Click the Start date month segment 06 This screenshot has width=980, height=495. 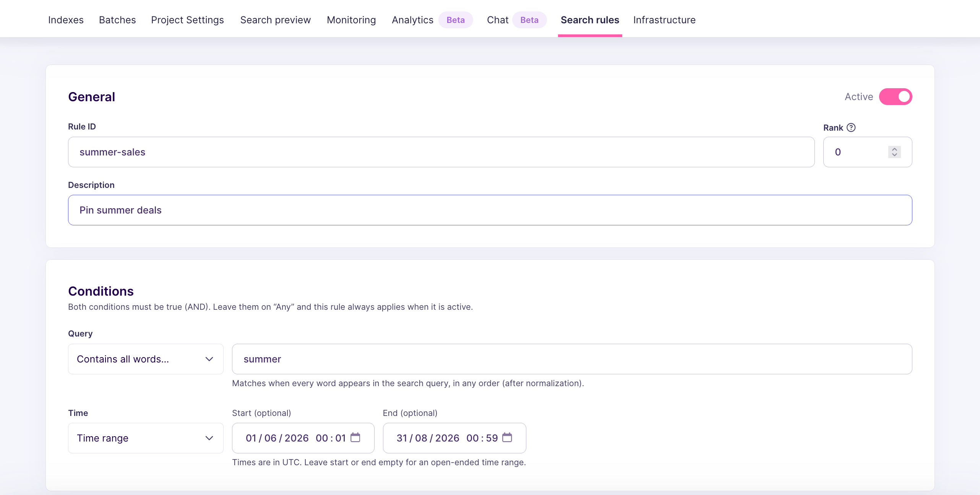(x=271, y=438)
